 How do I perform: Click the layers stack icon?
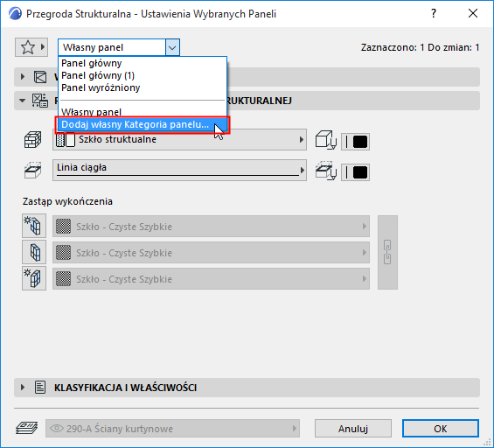pos(27,428)
